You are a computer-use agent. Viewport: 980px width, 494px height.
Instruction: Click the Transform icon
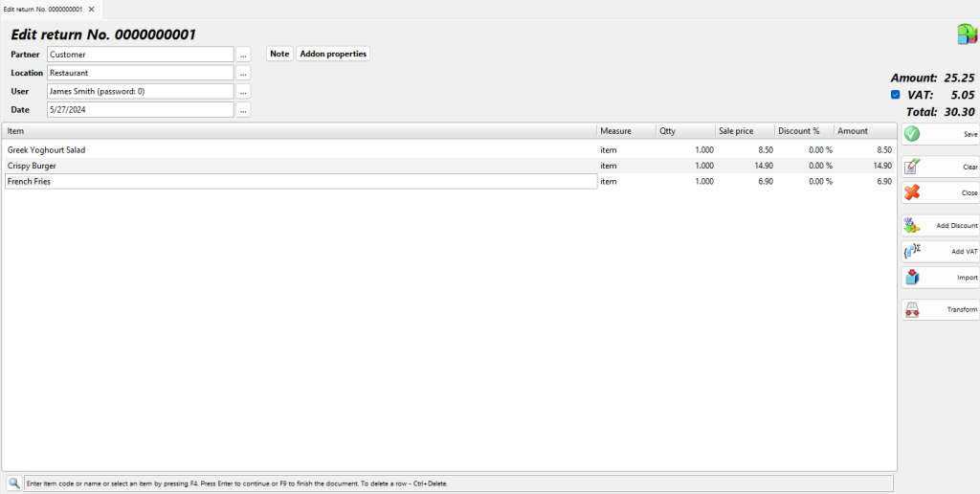click(912, 309)
